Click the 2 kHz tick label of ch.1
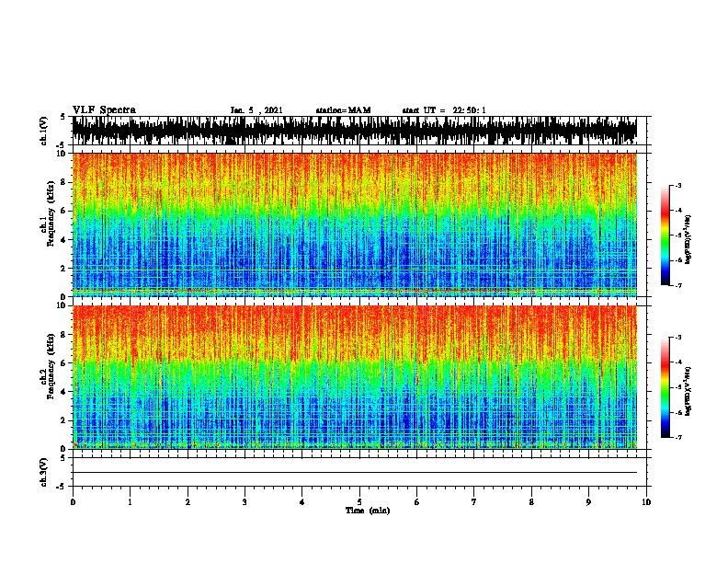 pos(64,268)
